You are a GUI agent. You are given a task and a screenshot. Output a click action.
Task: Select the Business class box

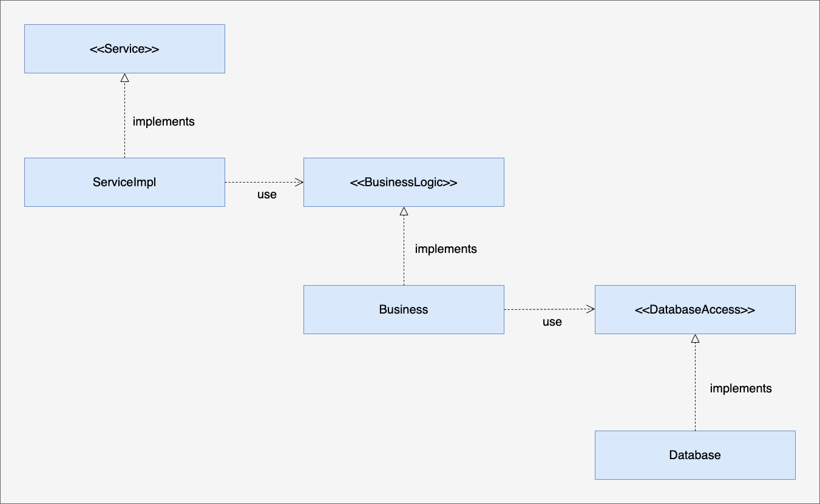point(404,309)
